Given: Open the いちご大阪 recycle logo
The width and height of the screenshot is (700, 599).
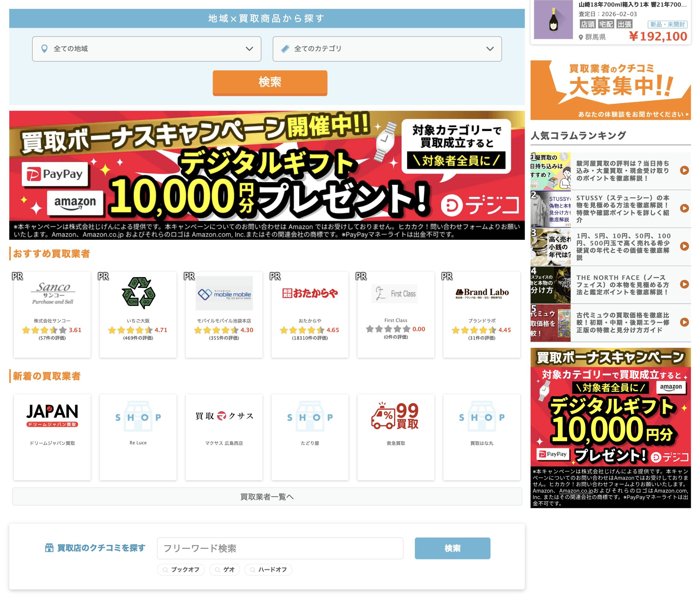Looking at the screenshot, I should tap(138, 293).
